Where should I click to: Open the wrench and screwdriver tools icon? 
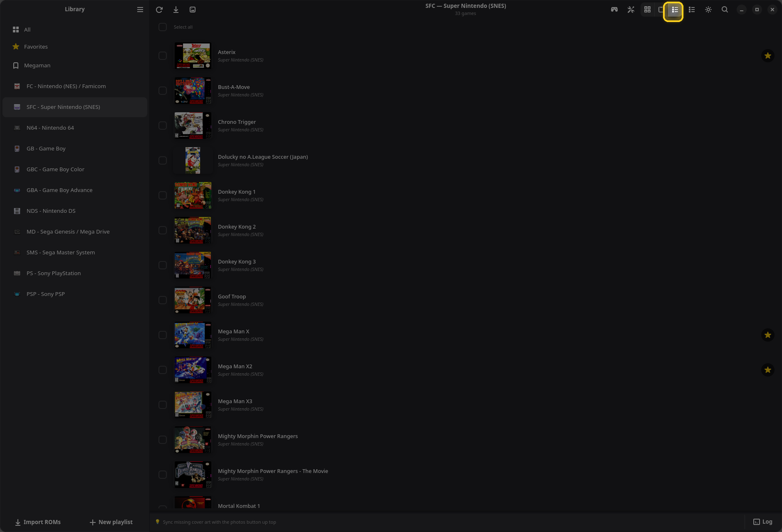[631, 10]
